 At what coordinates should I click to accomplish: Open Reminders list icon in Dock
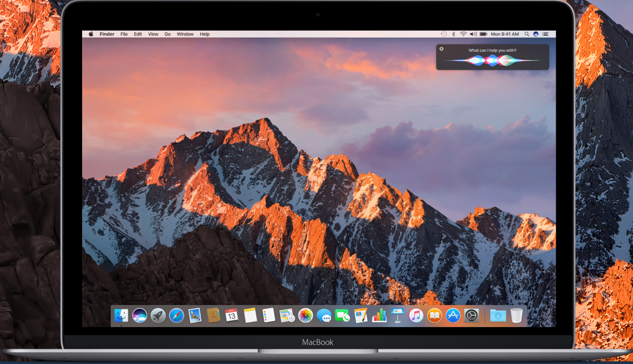coord(269,315)
